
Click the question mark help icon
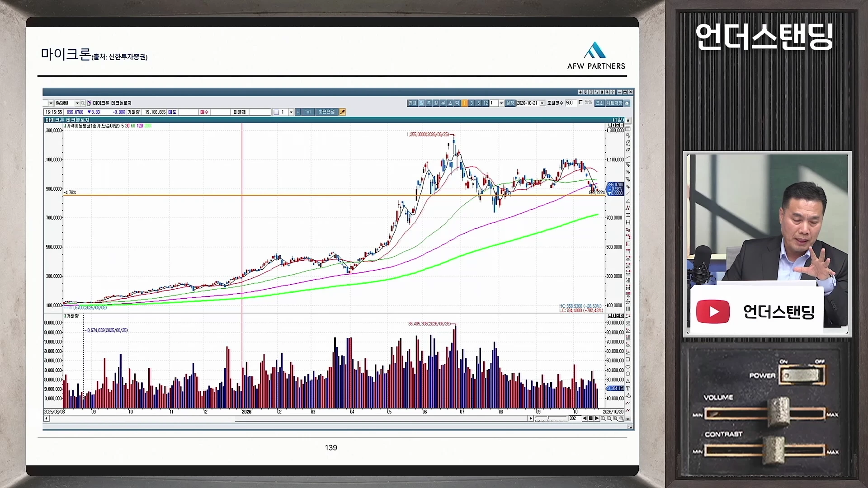point(613,92)
